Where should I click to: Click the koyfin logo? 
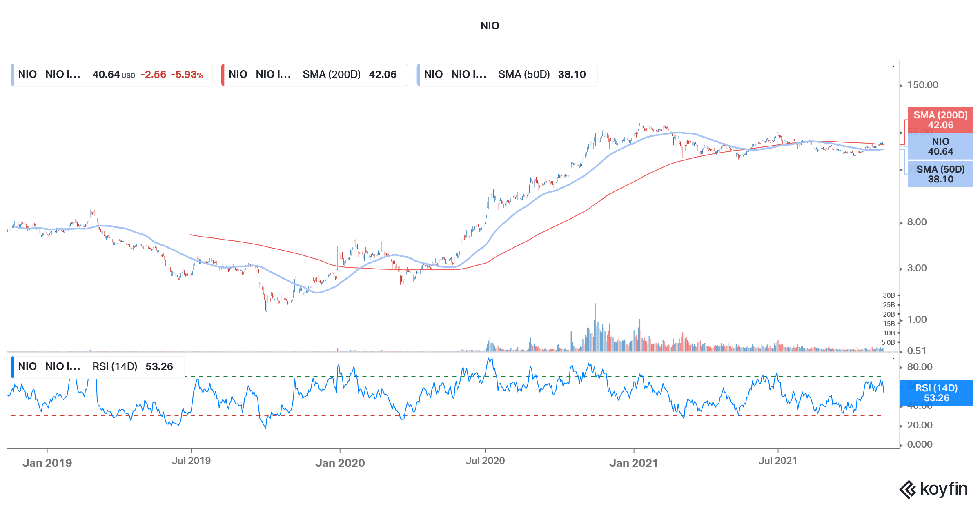pyautogui.click(x=933, y=489)
